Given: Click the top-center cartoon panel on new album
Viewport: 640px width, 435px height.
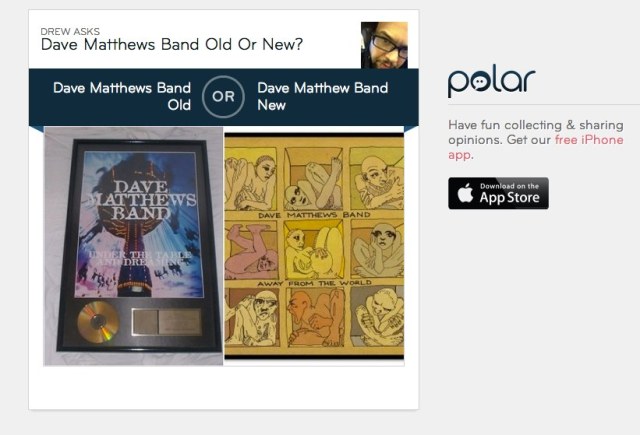Looking at the screenshot, I should pos(313,178).
